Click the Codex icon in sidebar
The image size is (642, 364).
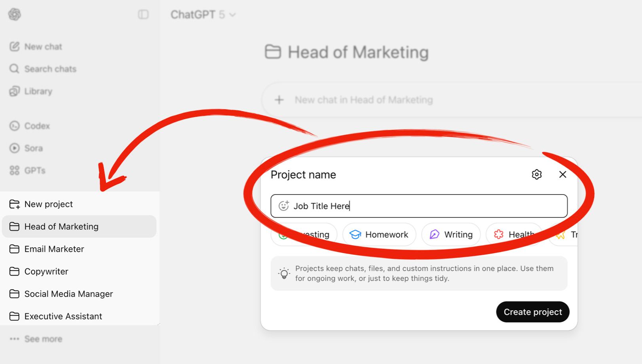[x=14, y=126]
